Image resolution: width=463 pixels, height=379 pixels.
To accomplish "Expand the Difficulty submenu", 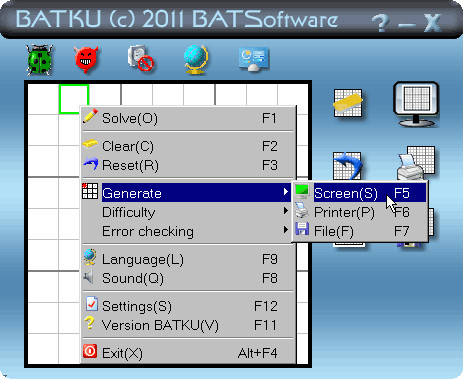I will point(189,212).
